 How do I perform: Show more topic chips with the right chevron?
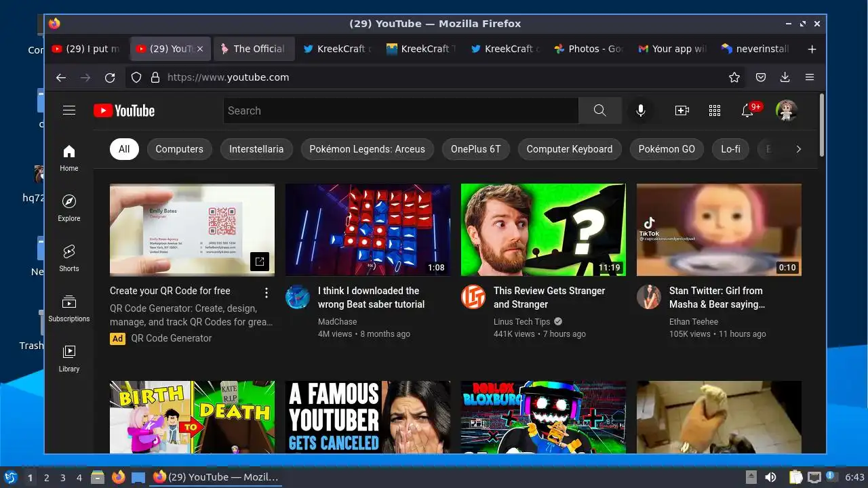click(x=798, y=149)
